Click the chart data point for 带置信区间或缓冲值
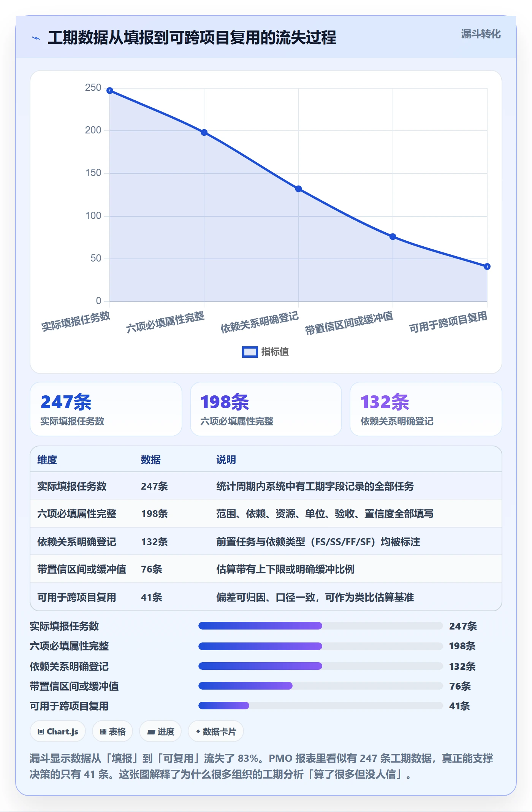 point(393,236)
